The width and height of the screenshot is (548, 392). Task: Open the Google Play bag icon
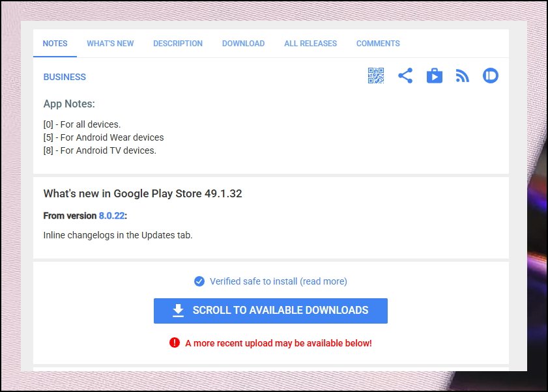coord(435,76)
